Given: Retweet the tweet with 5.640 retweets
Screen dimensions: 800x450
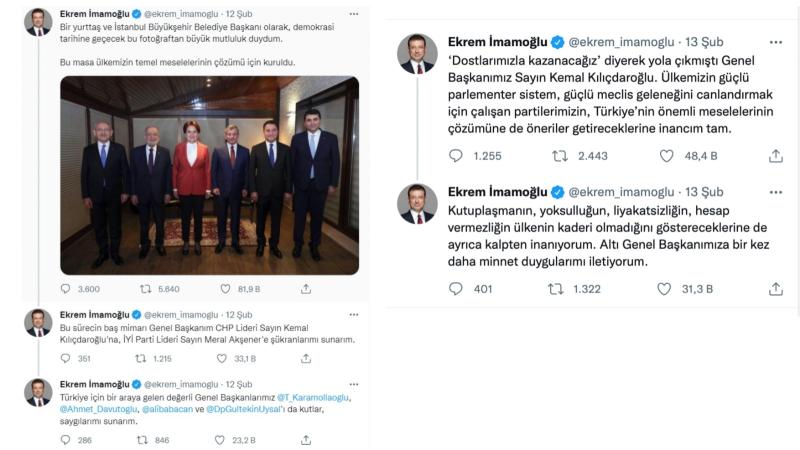Looking at the screenshot, I should click(145, 289).
